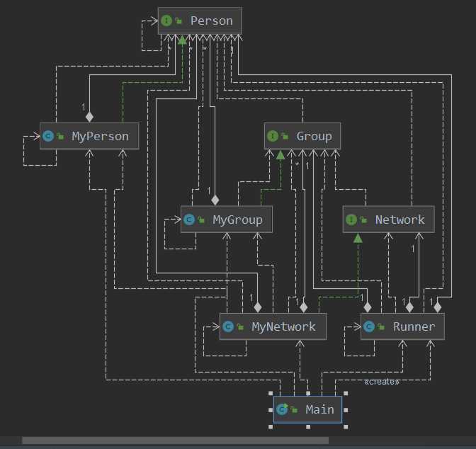Click the MyNetwork class icon

(228, 326)
